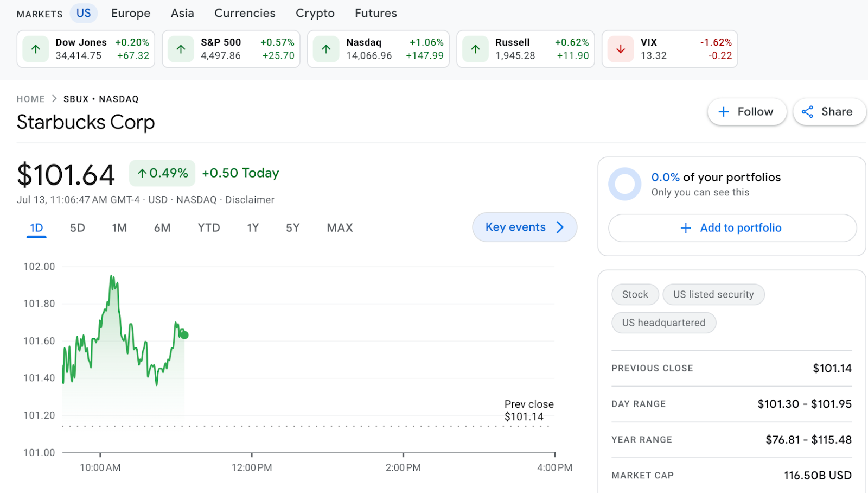The height and width of the screenshot is (493, 868).
Task: Click the previous close value $101.14 in stats panel
Action: pos(832,368)
